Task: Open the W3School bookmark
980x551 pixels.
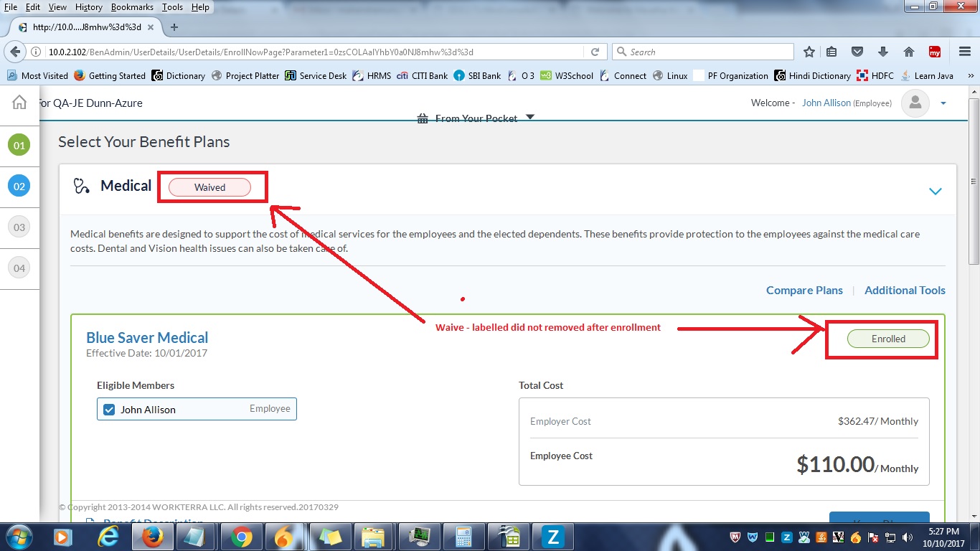Action: [567, 75]
